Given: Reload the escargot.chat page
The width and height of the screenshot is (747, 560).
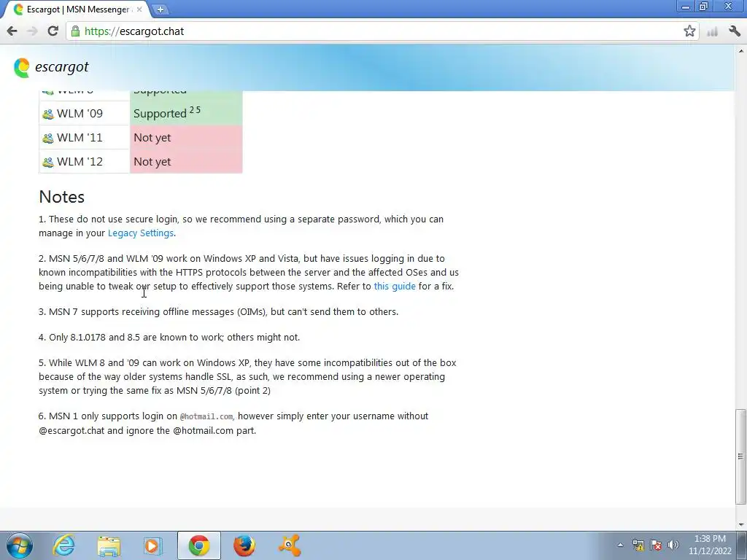Looking at the screenshot, I should tap(53, 31).
